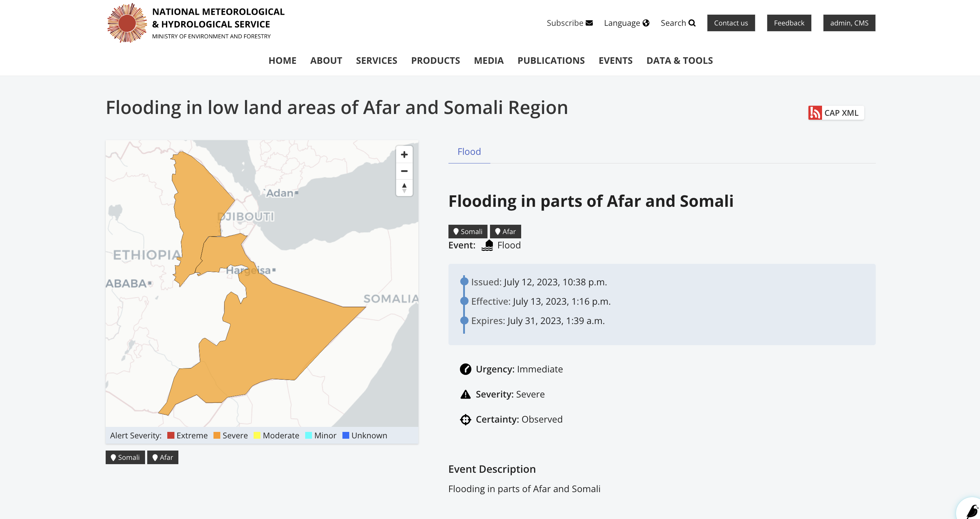Open the DATA & TOOLS menu

(x=679, y=61)
